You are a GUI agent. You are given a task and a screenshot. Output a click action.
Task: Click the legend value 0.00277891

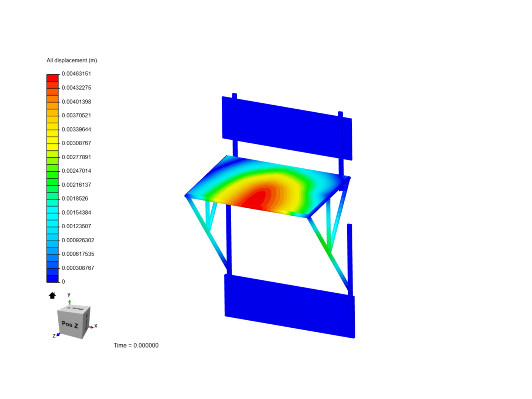point(76,157)
